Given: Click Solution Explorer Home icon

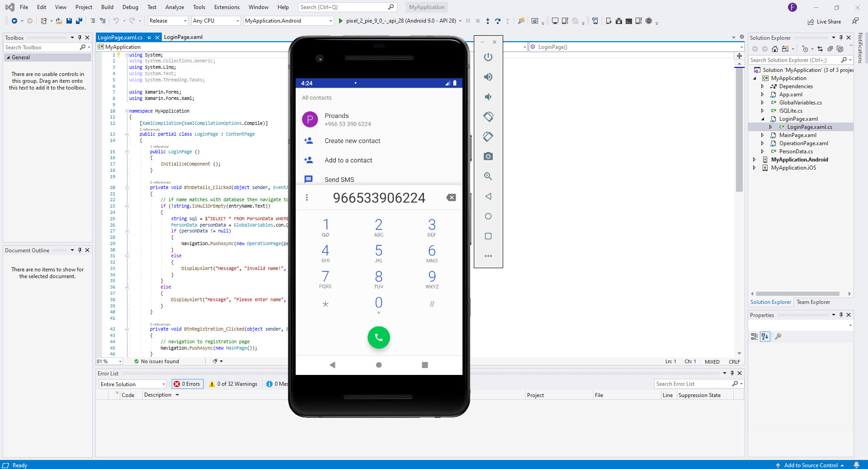Looking at the screenshot, I should pos(775,49).
